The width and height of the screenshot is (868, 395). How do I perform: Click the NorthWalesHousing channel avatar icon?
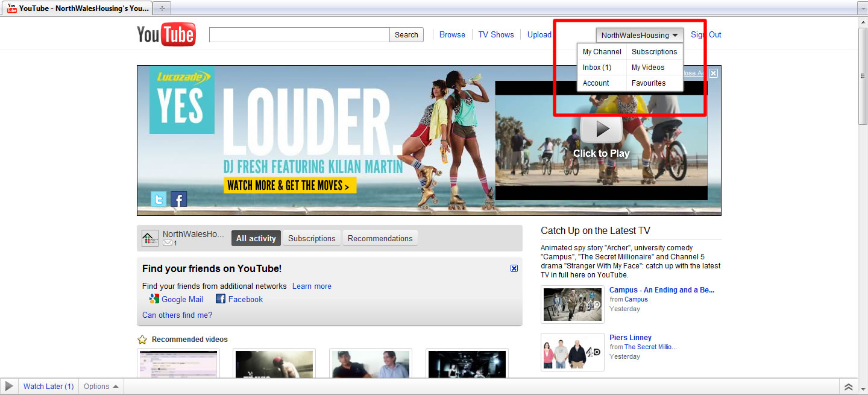(x=150, y=238)
